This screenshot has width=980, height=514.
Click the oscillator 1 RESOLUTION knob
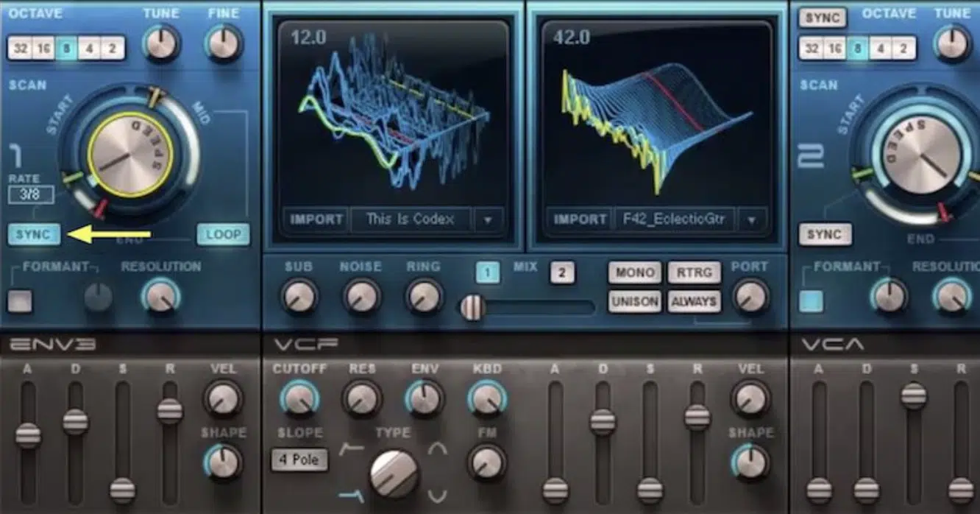point(161,298)
